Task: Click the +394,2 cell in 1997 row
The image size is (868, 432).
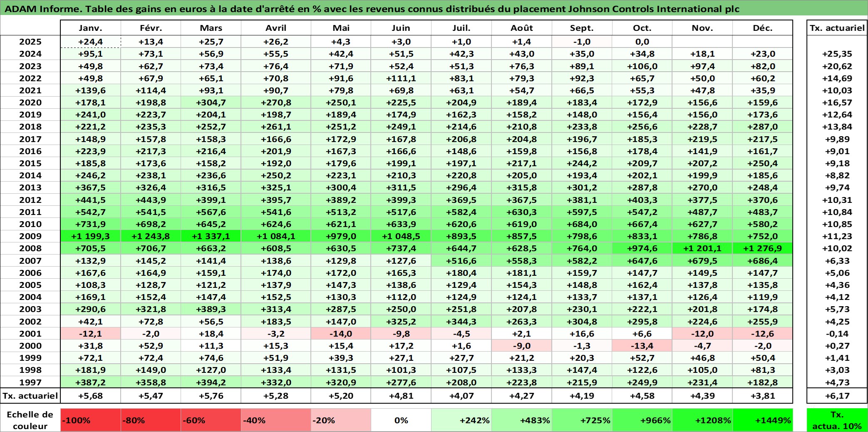Action: 211,382
